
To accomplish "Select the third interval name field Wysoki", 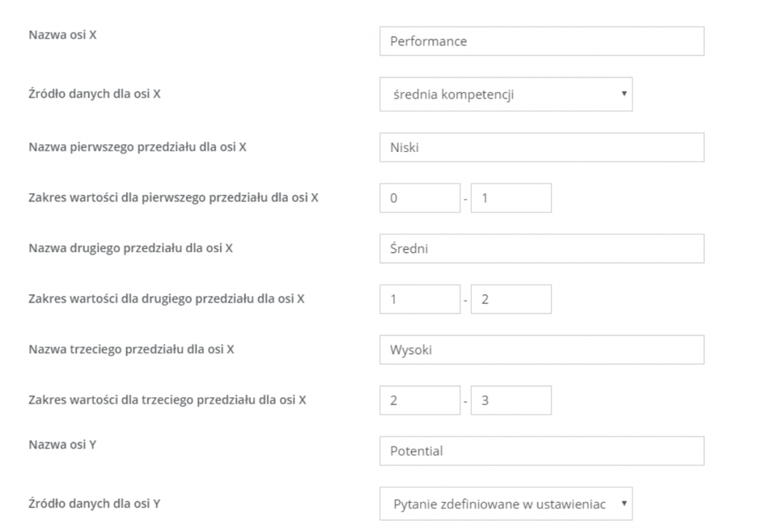I will (542, 350).
